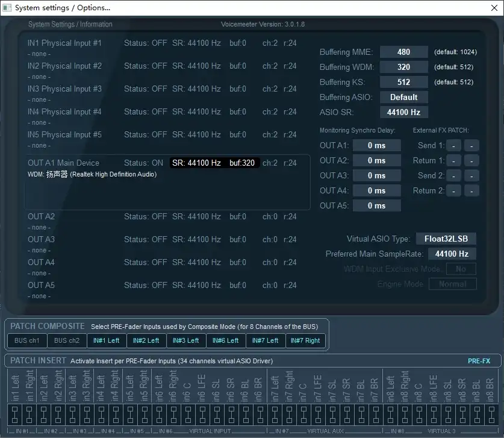Click the System settings title bar icon
Image resolution: width=504 pixels, height=438 pixels.
click(x=7, y=7)
